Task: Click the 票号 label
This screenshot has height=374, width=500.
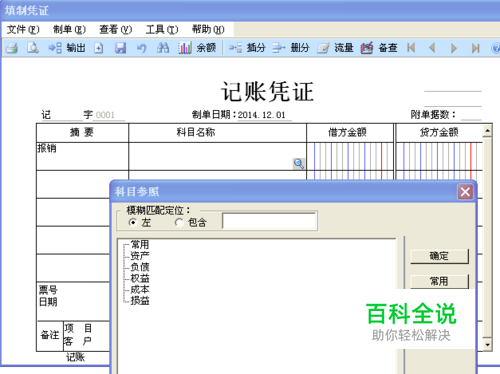Action: [x=48, y=290]
